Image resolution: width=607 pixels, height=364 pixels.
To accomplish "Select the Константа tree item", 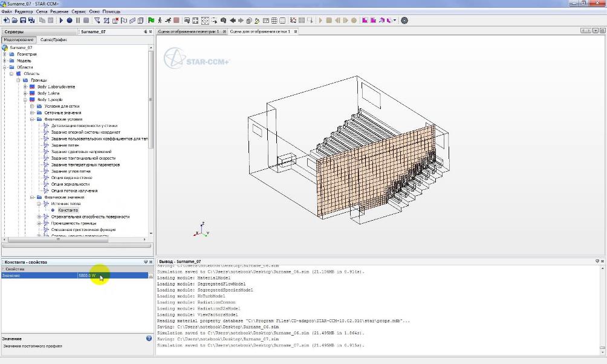I will pyautogui.click(x=68, y=210).
